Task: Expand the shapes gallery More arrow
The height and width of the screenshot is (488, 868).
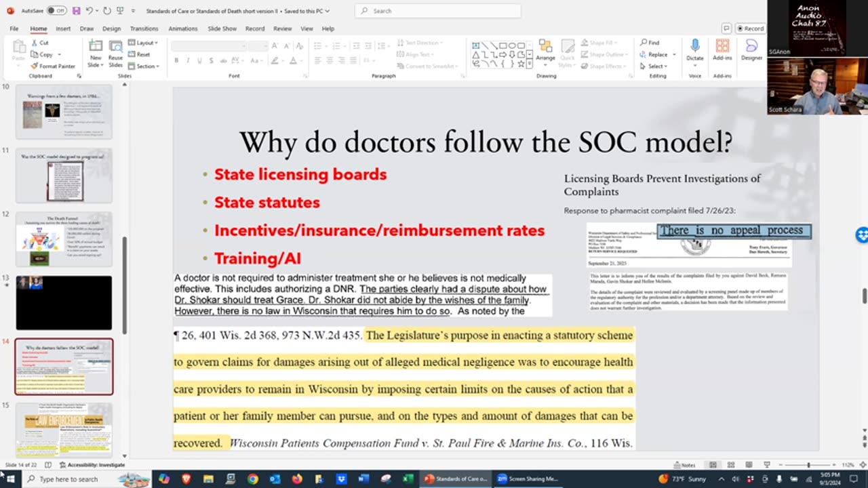Action: tap(531, 65)
